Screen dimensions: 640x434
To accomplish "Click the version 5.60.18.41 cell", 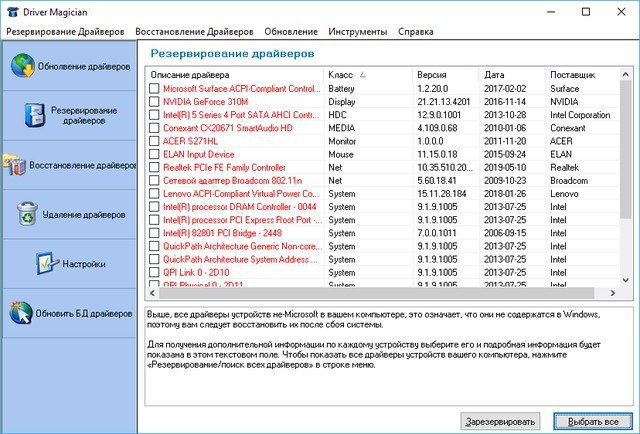I will (x=437, y=180).
